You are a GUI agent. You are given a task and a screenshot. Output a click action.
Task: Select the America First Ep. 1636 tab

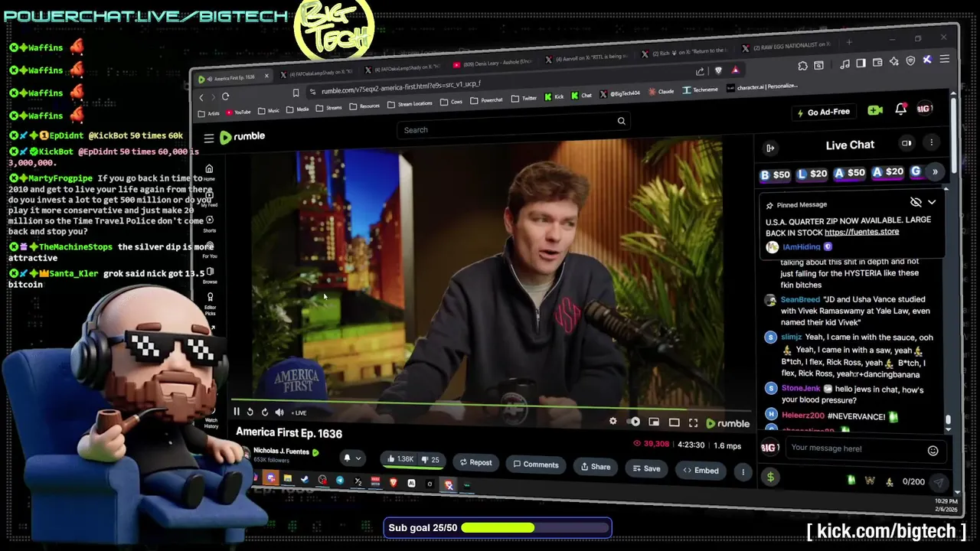point(234,78)
